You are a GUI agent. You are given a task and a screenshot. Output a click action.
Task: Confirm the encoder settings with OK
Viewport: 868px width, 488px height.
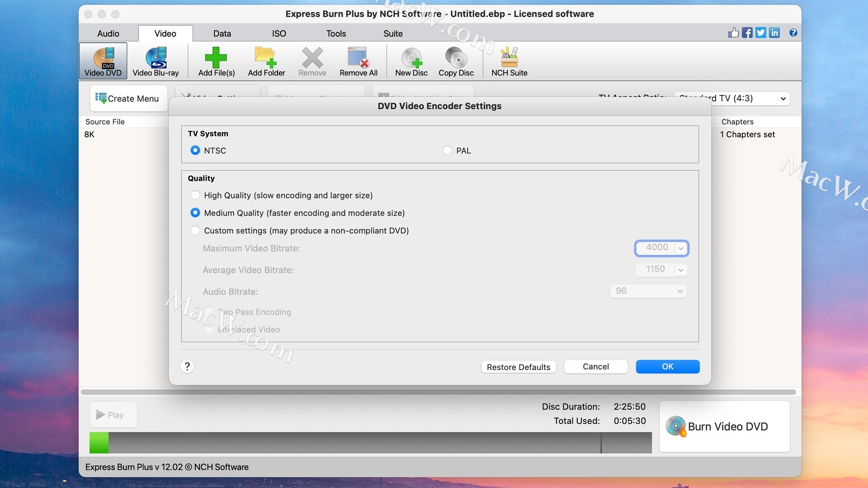[x=667, y=366]
